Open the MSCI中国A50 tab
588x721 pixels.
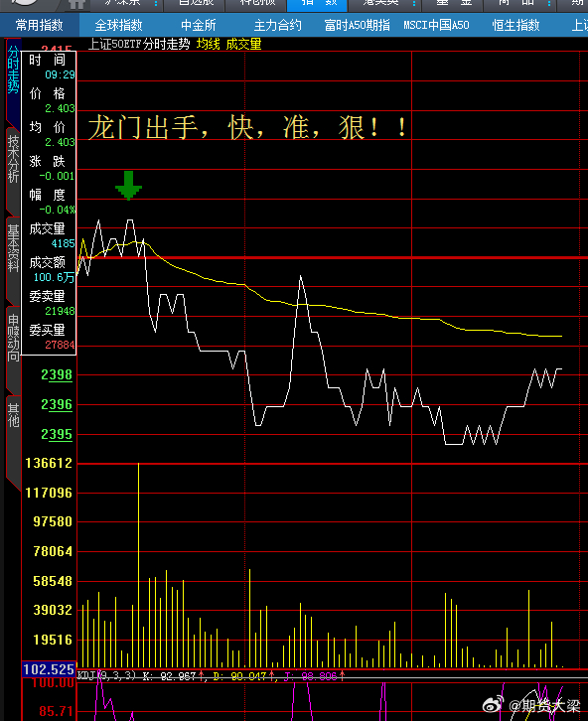tap(436, 25)
